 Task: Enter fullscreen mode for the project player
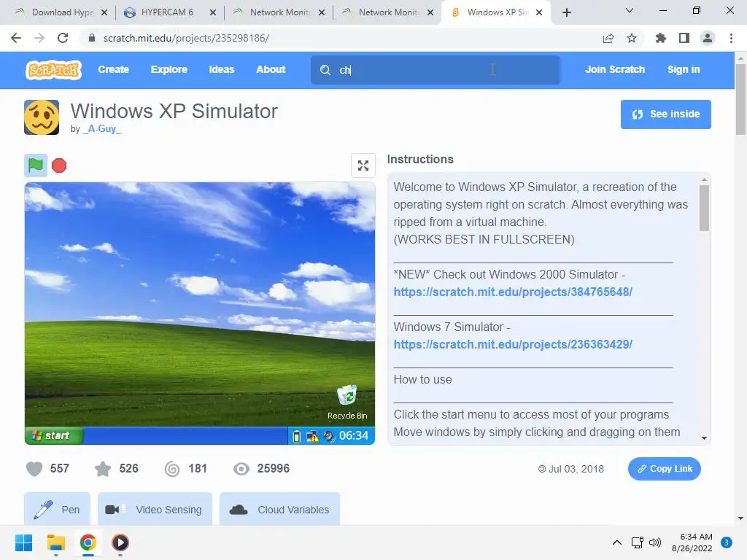(x=363, y=166)
